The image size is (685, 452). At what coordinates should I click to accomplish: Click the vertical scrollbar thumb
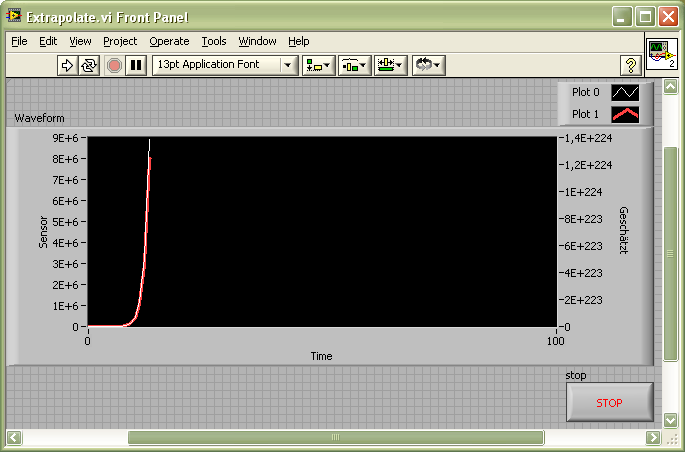click(x=671, y=254)
